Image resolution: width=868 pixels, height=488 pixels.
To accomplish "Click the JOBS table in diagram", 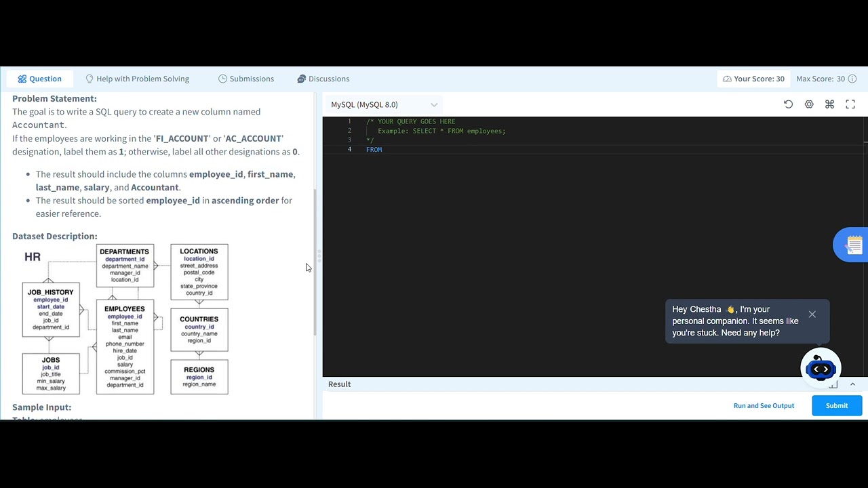I will 51,374.
